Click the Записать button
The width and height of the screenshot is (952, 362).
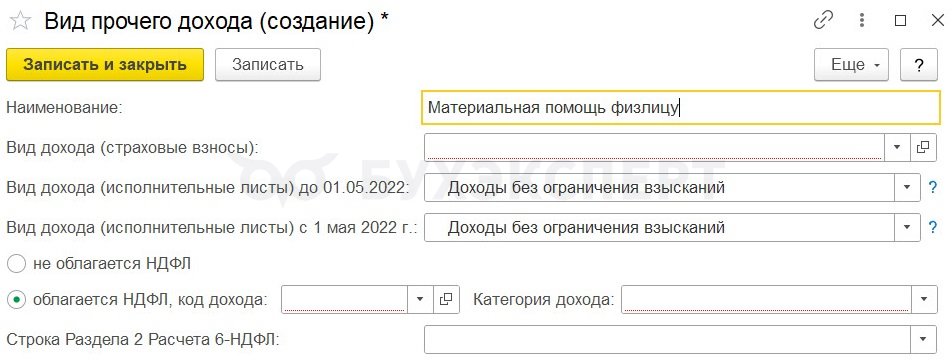(268, 65)
